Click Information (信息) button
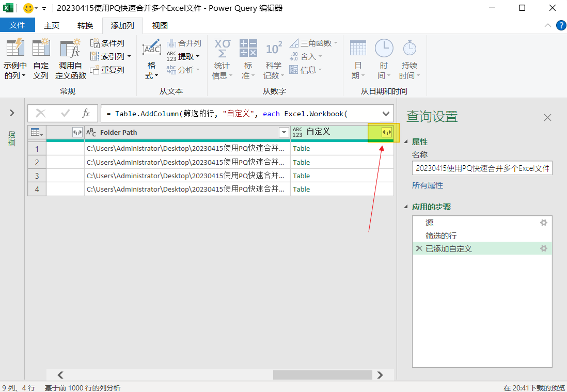 (306, 70)
